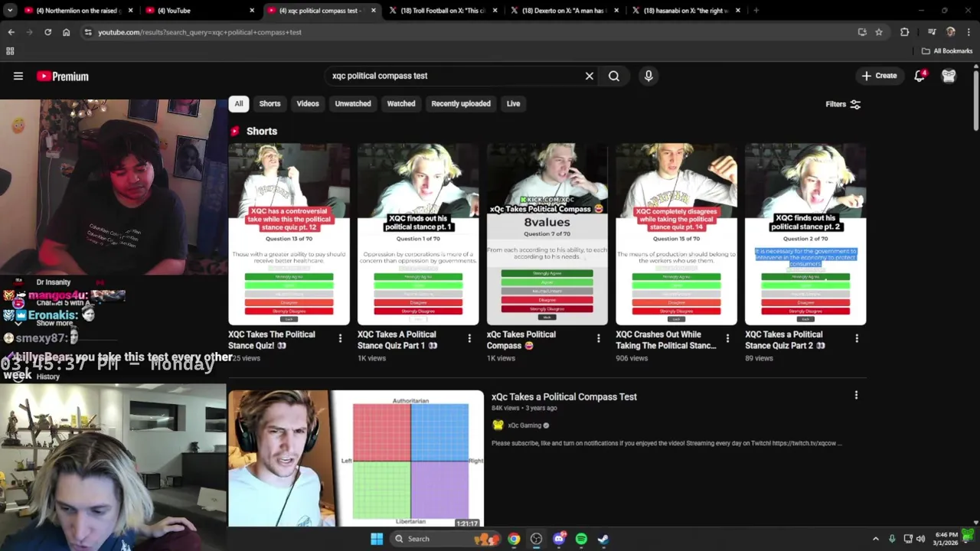Open YouTube notifications bell
Viewport: 980px width, 551px height.
[920, 76]
